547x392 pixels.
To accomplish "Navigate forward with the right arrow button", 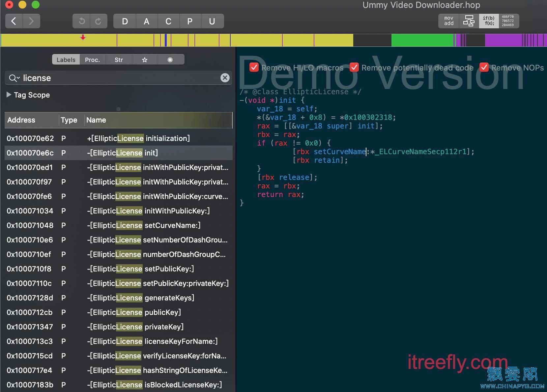I will click(x=31, y=21).
